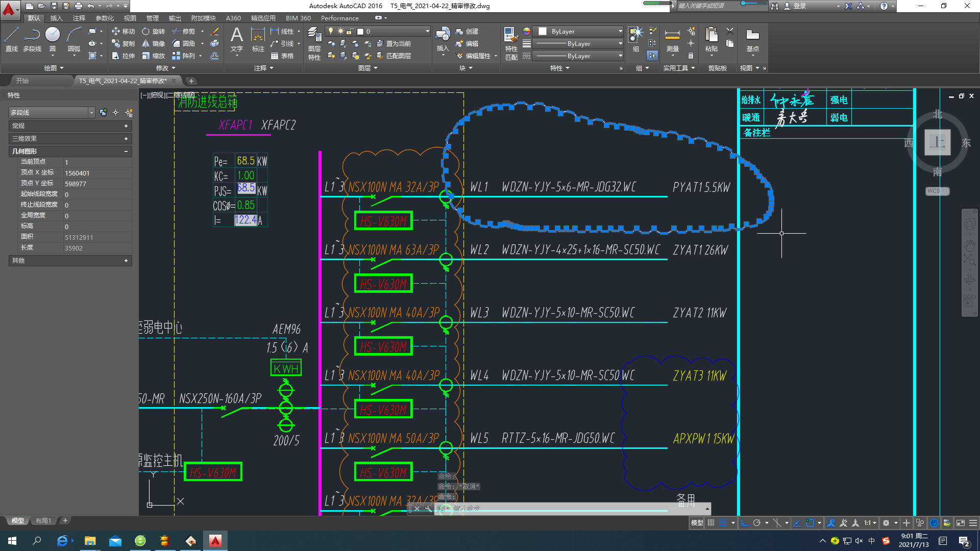Viewport: 980px width, 551px height.
Task: Click 置为当前 layer button
Action: [394, 43]
